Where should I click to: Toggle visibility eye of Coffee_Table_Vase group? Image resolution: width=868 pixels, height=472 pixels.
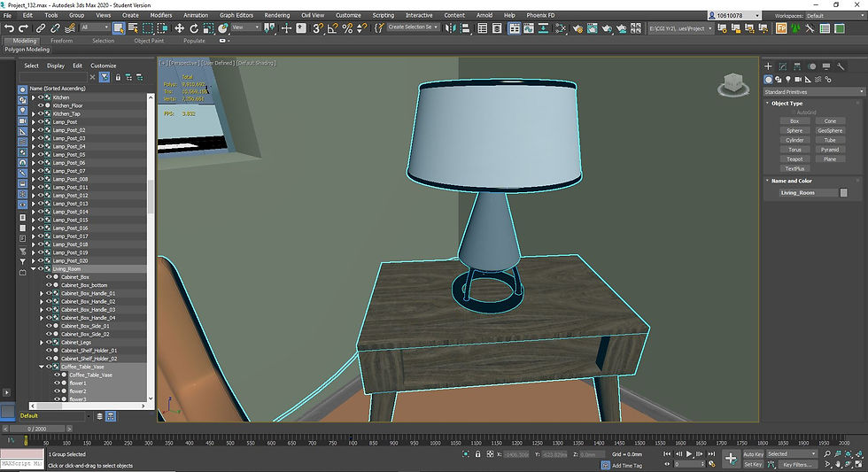49,367
